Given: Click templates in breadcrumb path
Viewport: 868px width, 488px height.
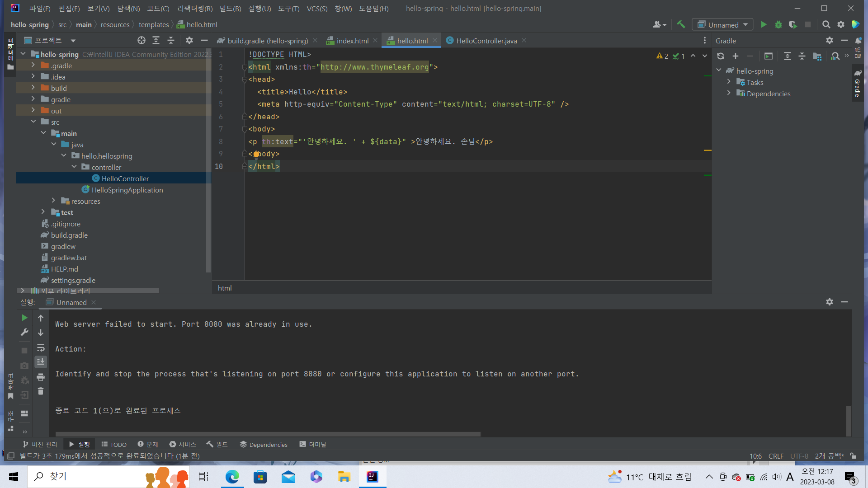Looking at the screenshot, I should pos(154,25).
